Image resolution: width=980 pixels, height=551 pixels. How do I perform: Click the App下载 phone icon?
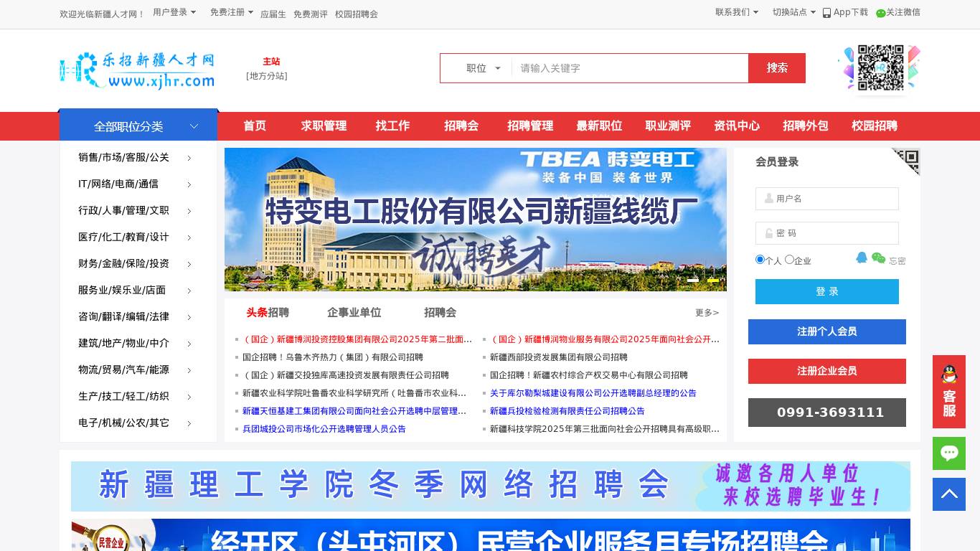(826, 12)
